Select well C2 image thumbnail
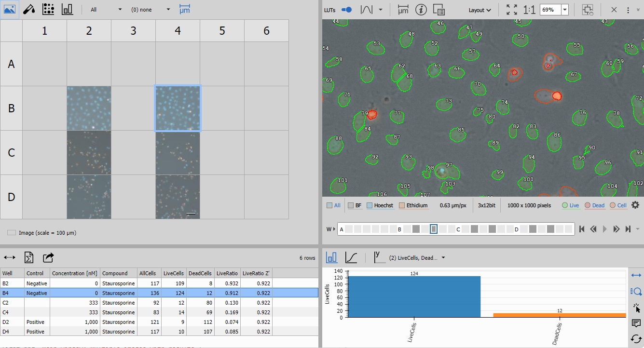This screenshot has height=348, width=644. [89, 152]
